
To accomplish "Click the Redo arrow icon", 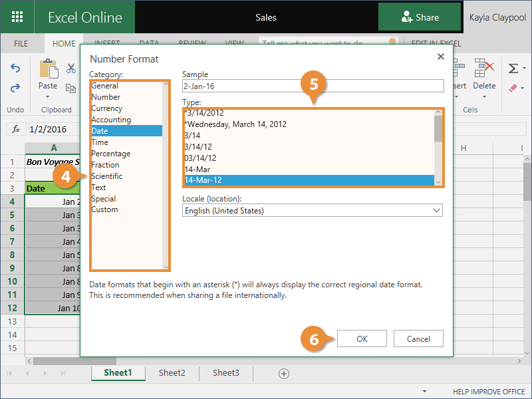I will tap(15, 88).
